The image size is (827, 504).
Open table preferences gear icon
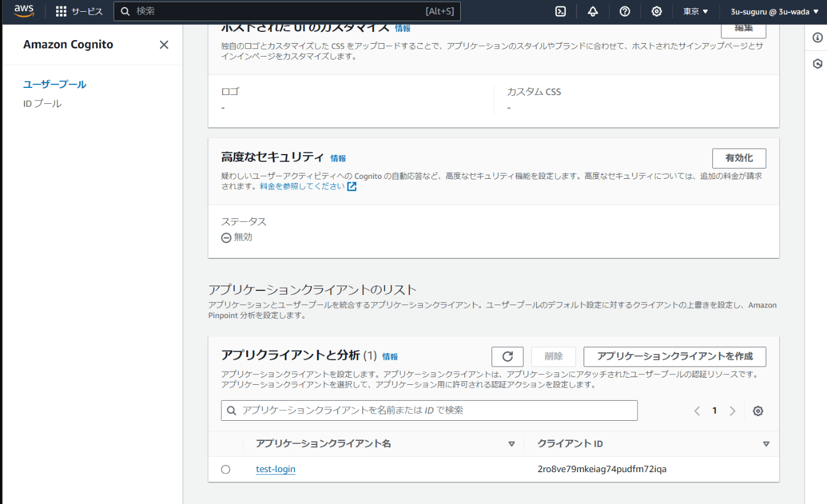click(758, 411)
